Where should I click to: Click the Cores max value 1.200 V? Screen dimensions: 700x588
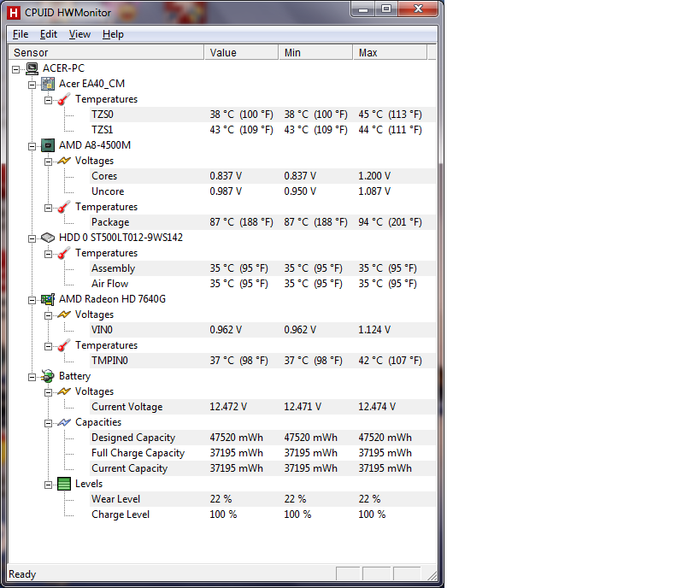[374, 176]
